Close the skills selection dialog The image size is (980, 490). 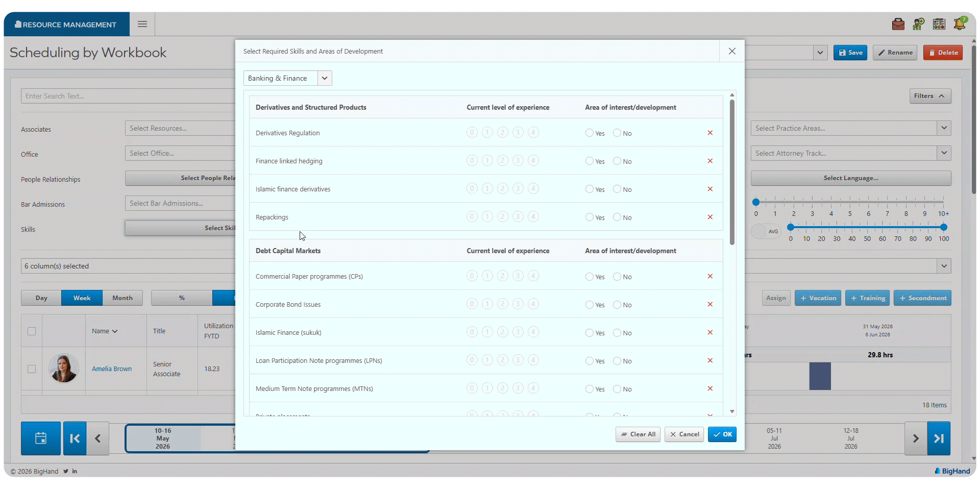coord(732,51)
